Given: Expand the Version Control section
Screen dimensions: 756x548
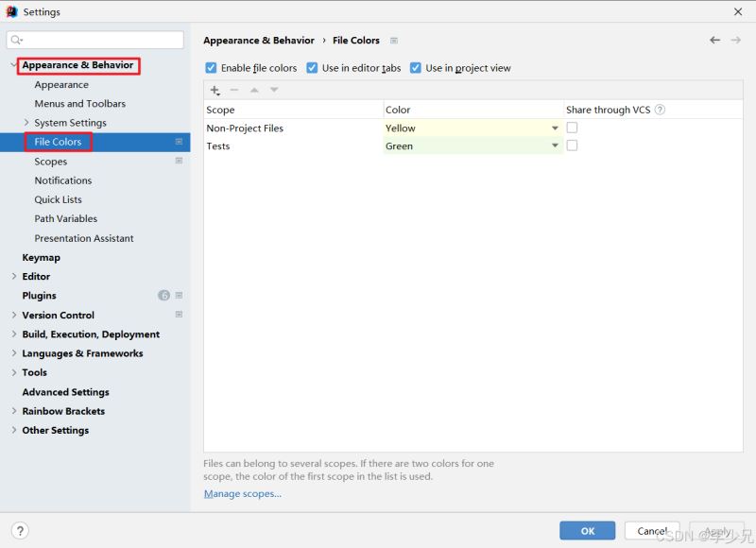Looking at the screenshot, I should click(14, 315).
